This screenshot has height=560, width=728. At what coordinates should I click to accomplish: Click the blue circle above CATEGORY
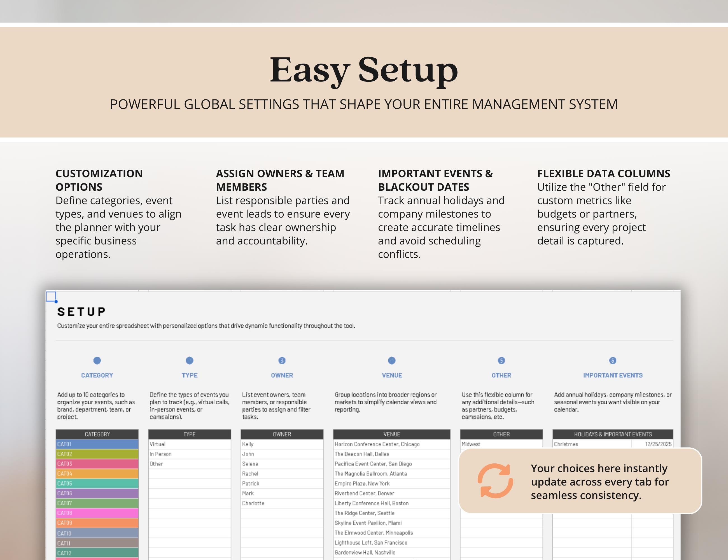pos(97,360)
